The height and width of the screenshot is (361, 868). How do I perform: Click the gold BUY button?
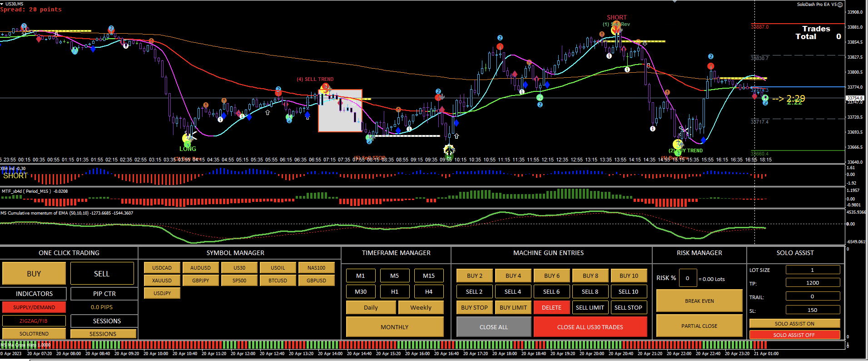coord(34,274)
